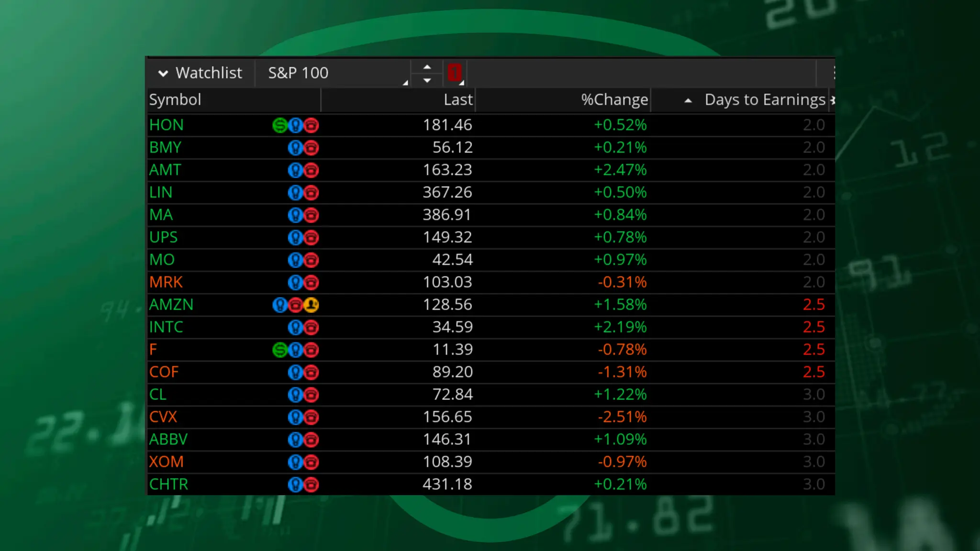Click the red phone icon for BMY
This screenshot has width=980, height=551.
[x=311, y=148]
